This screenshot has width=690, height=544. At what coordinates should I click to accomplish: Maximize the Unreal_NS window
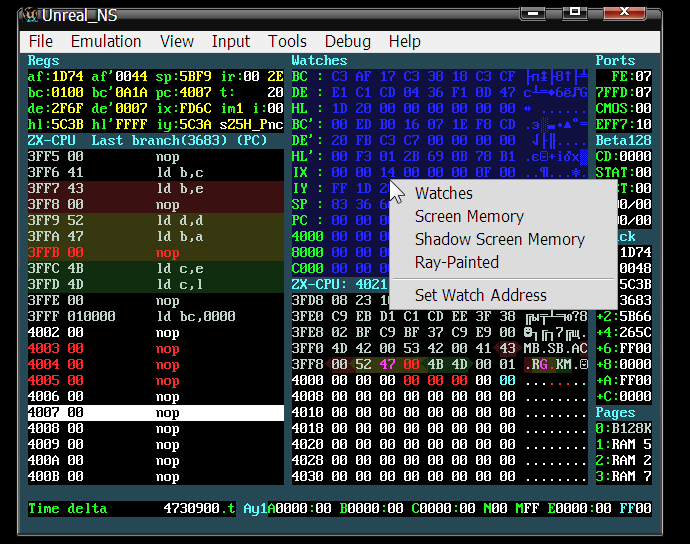[574, 13]
